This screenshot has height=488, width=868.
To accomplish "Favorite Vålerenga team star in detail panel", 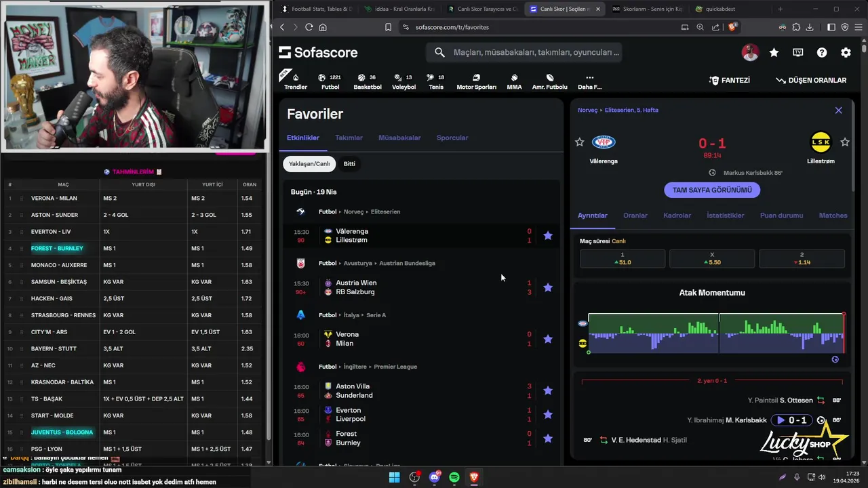I will pyautogui.click(x=579, y=142).
